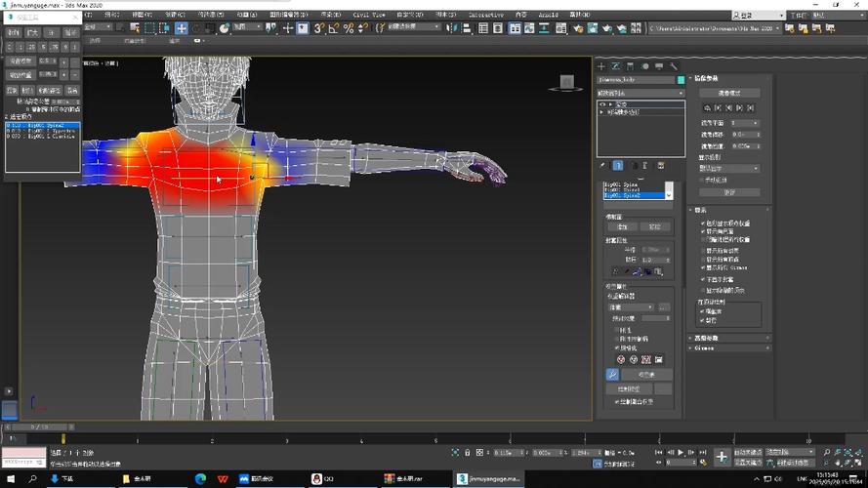Click the Windows Start button
The image size is (868, 488).
(11, 478)
